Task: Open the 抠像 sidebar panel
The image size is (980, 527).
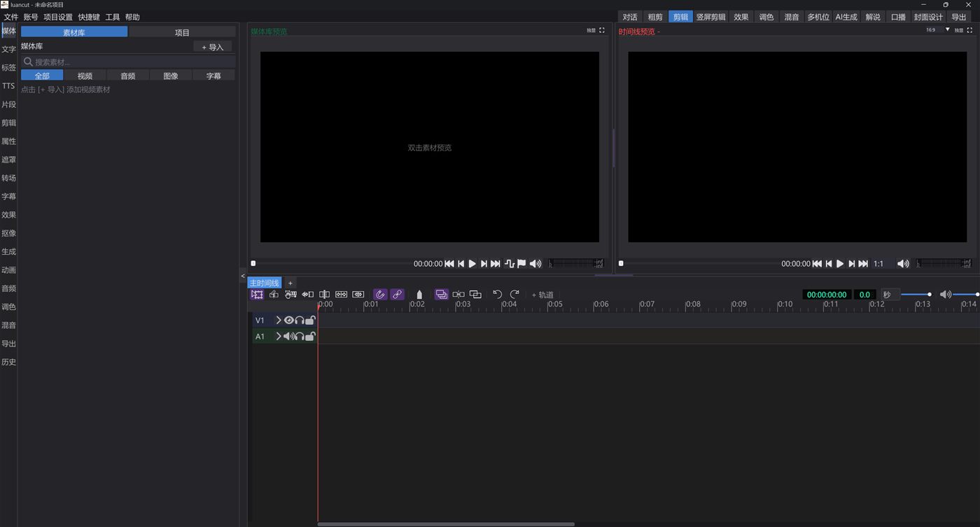Action: 8,233
